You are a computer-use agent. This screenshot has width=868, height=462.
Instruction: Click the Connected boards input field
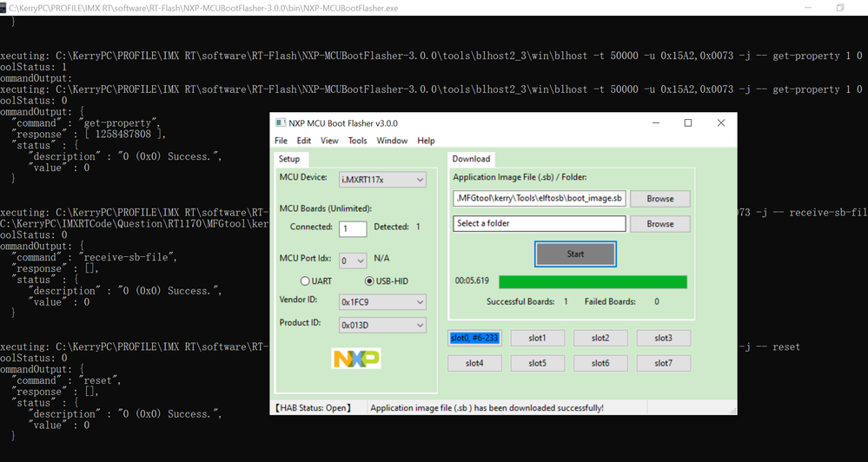point(353,228)
